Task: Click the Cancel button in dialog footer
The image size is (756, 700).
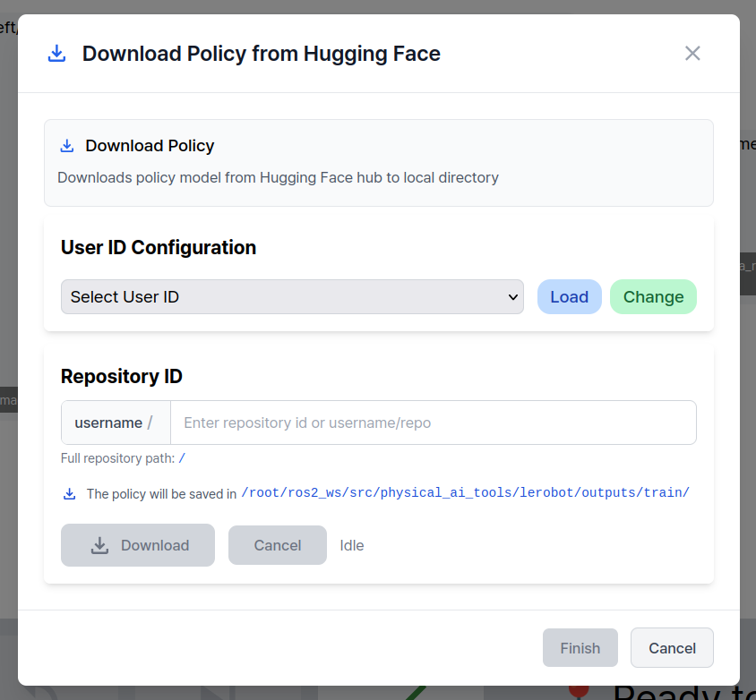Action: pyautogui.click(x=672, y=648)
